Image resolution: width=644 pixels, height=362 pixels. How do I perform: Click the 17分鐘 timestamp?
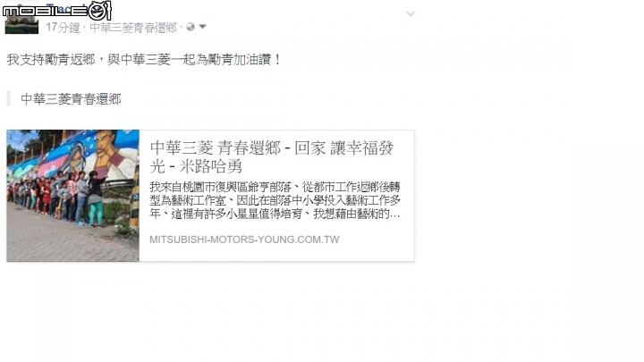63,28
